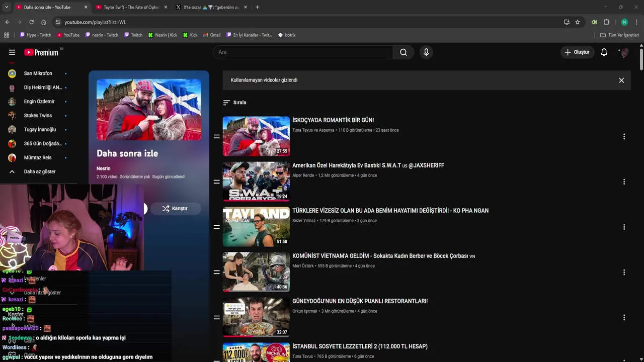Play the S.W.A.T OPERASYON thumbnail
644x362 pixels.
(x=256, y=182)
